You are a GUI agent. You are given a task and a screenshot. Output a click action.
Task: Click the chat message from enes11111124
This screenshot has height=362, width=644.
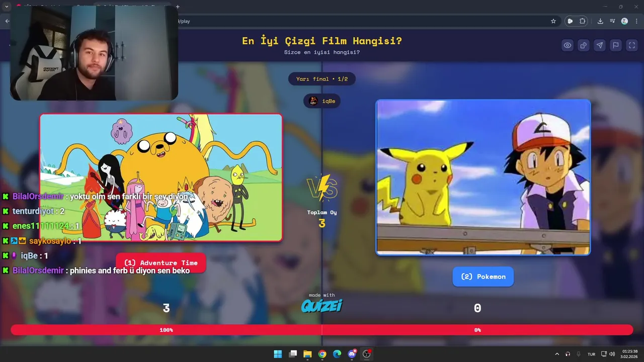click(41, 226)
